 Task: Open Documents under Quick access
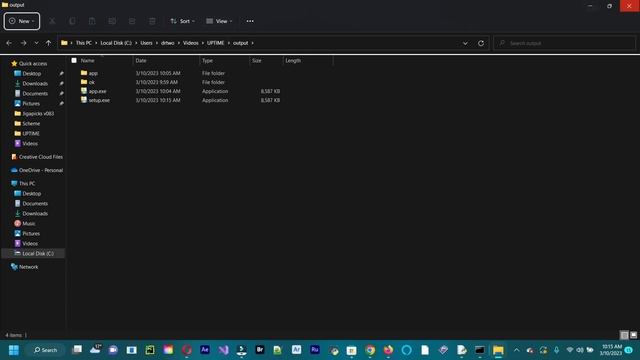[35, 93]
